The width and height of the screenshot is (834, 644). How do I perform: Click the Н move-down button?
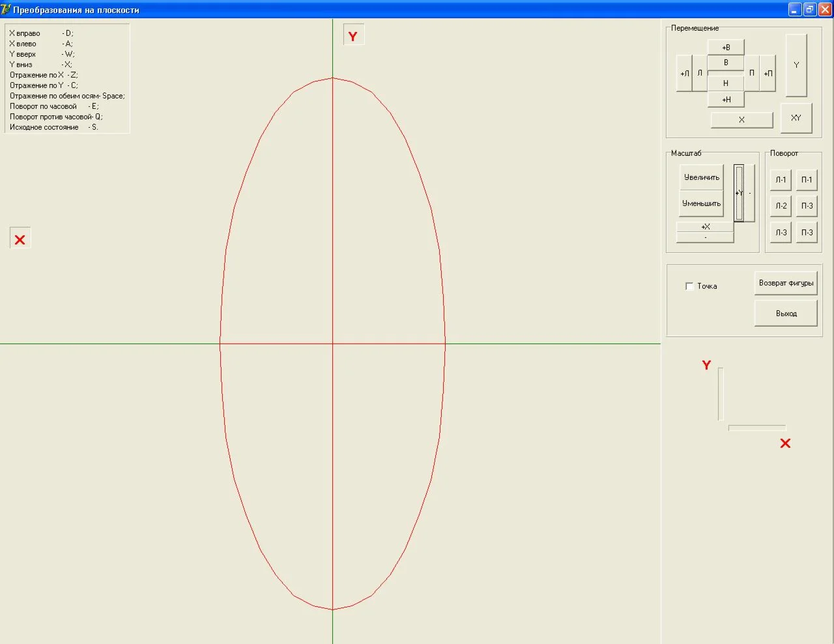click(x=725, y=83)
